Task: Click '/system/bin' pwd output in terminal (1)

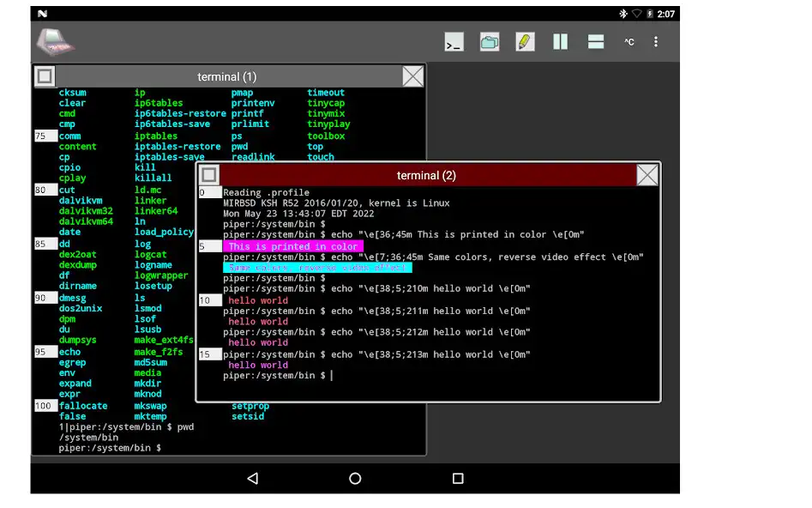Action: (88, 438)
